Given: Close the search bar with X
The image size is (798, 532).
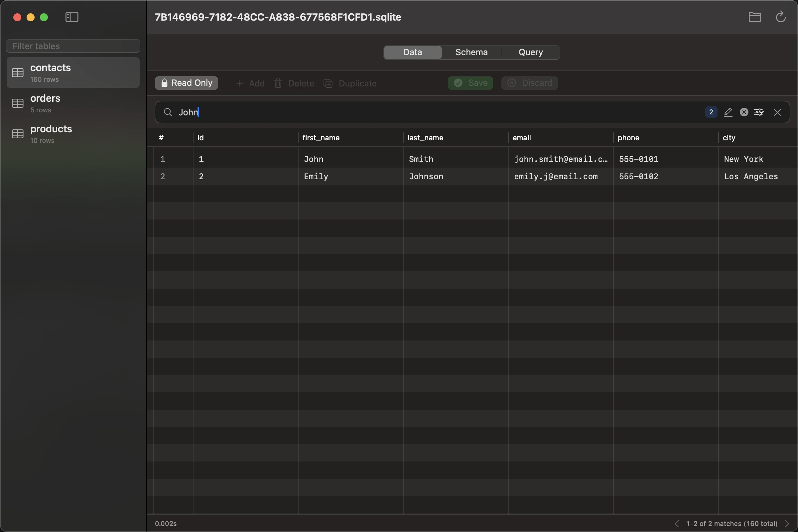Looking at the screenshot, I should click(777, 112).
